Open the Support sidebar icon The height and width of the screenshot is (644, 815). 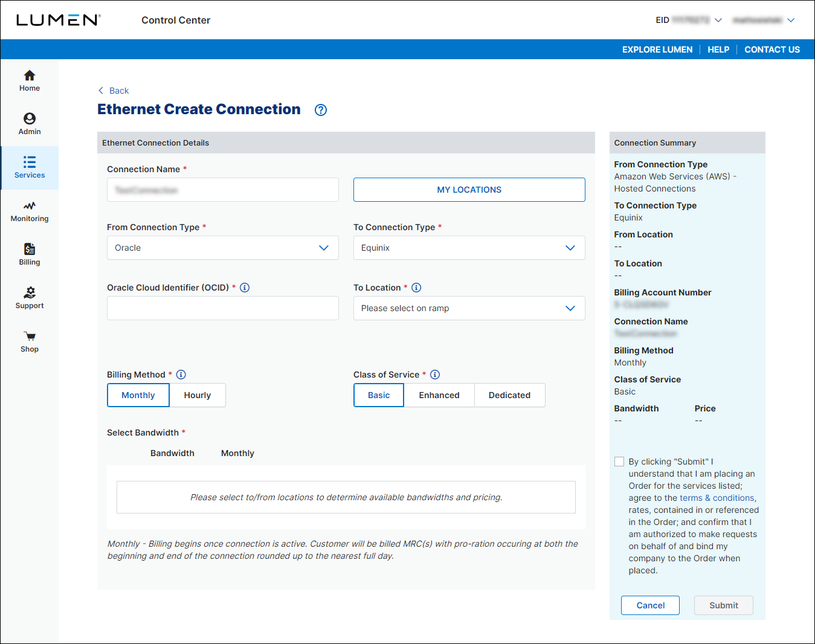30,292
